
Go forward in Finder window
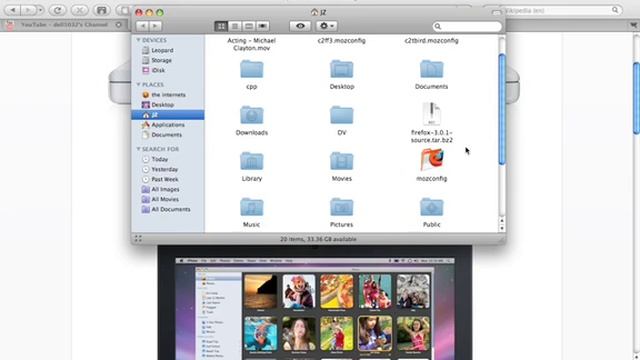(155, 26)
